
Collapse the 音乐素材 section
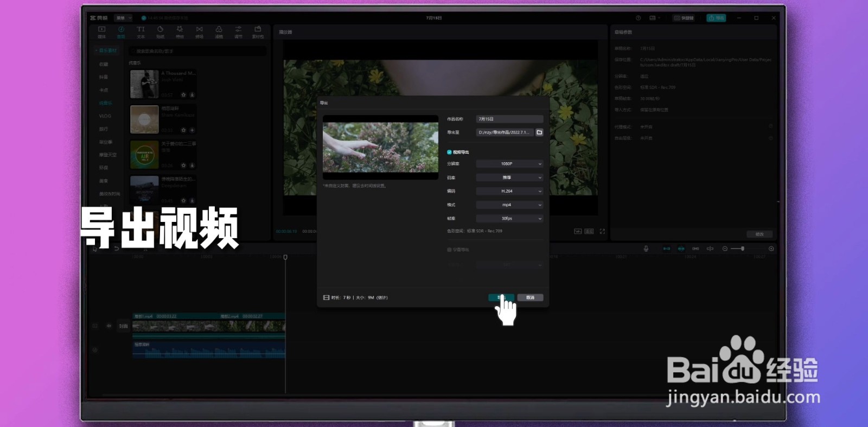tap(106, 50)
